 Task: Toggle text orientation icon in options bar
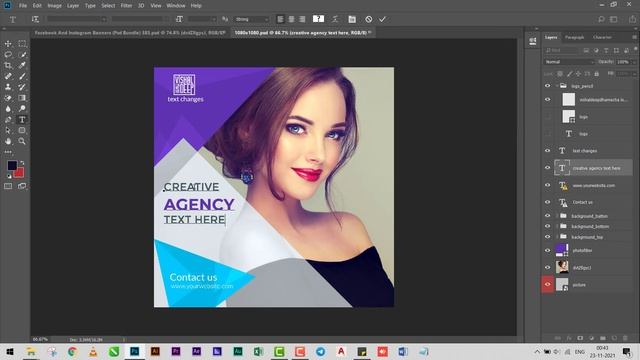tap(36, 19)
